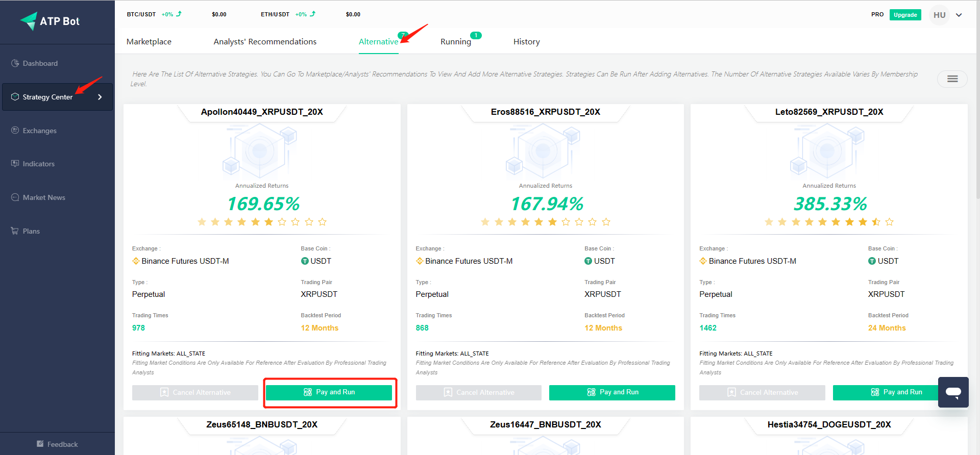Select the Alternative tab
Screen dimensions: 980x455
(x=378, y=42)
